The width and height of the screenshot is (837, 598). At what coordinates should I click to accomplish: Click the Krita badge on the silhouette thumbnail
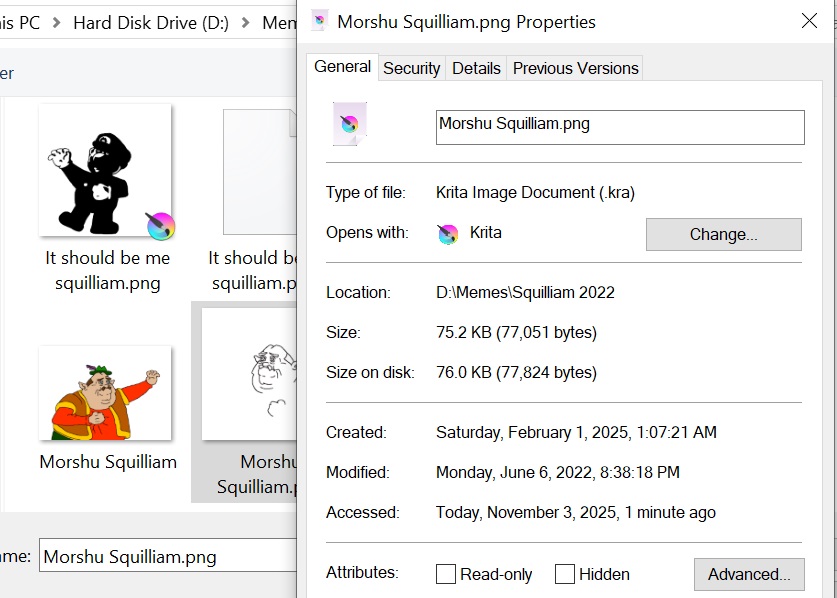(161, 226)
